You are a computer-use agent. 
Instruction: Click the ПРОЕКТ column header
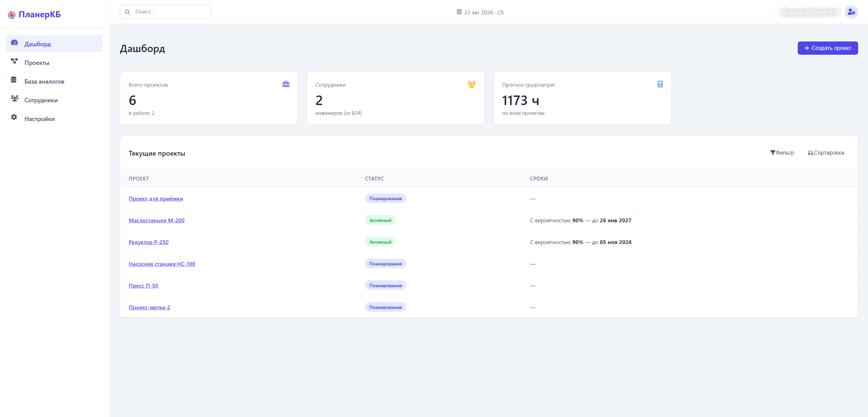coord(139,179)
